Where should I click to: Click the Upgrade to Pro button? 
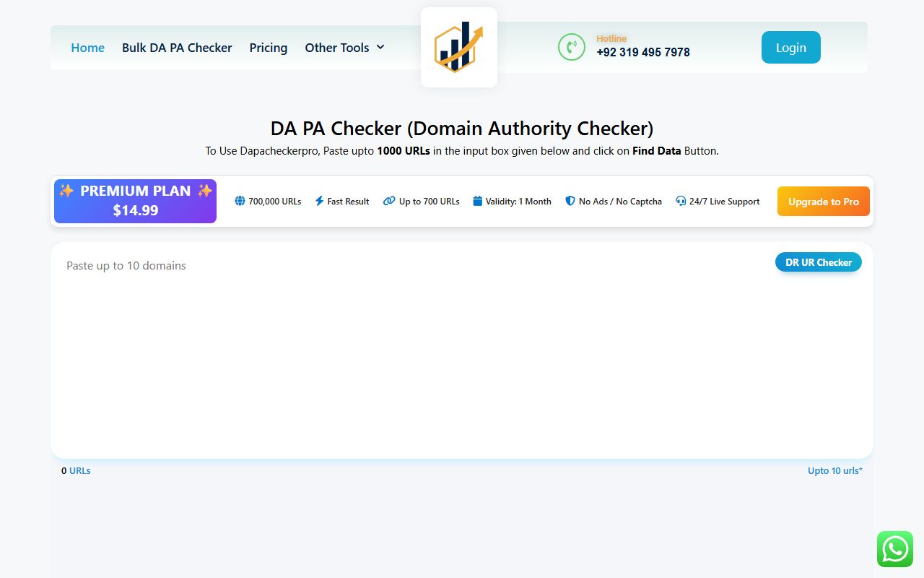pyautogui.click(x=824, y=202)
